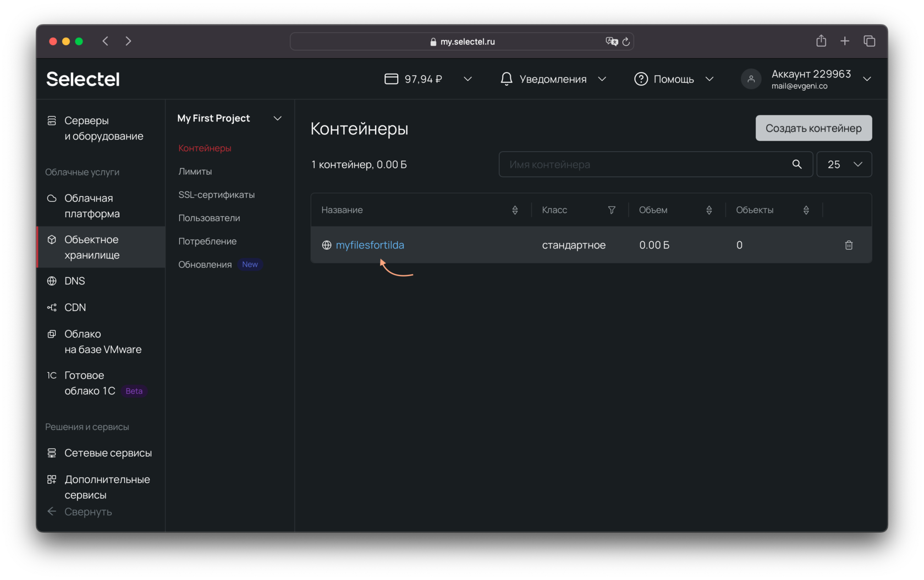Viewport: 924px width, 580px height.
Task: Click the 1 контейнер, 0.00 Б summary
Action: (x=359, y=164)
